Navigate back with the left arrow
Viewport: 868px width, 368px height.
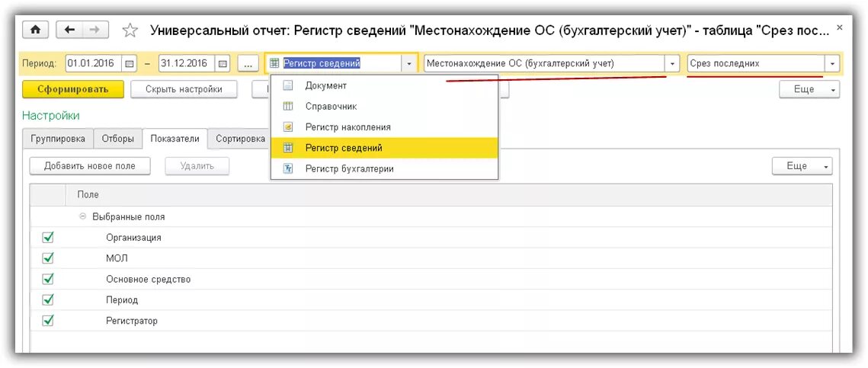click(70, 30)
